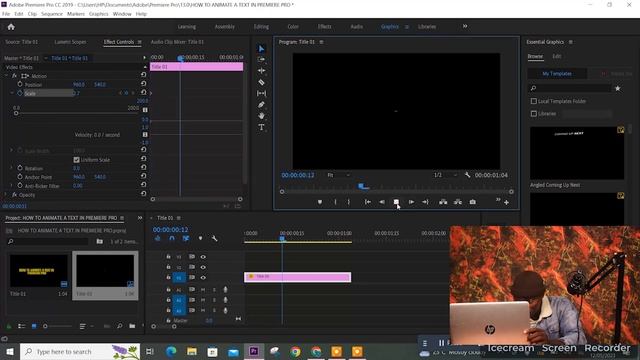Image resolution: width=640 pixels, height=360 pixels.
Task: Open Project panel overflow chevron
Action: 140,218
